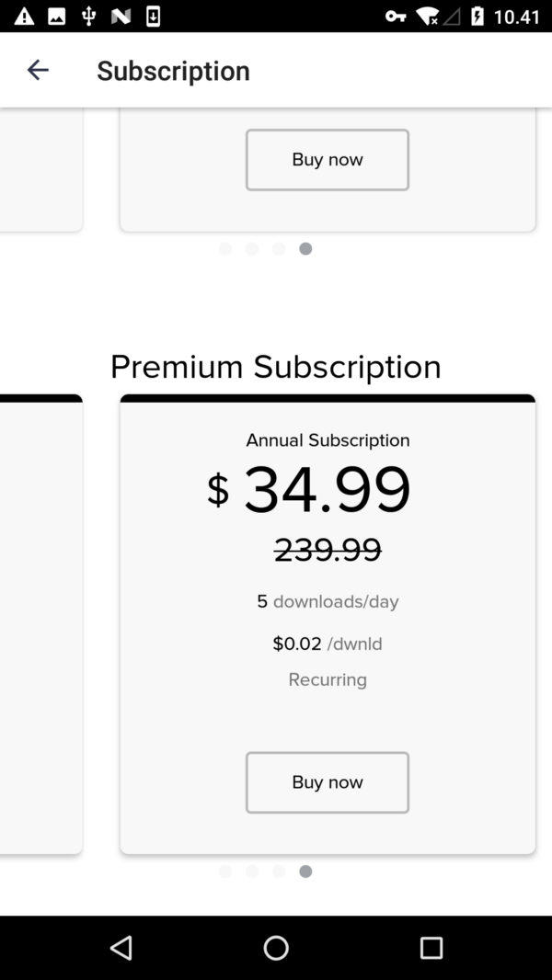Viewport: 552px width, 980px height.
Task: Tap the clock showing 10.41
Action: (516, 17)
